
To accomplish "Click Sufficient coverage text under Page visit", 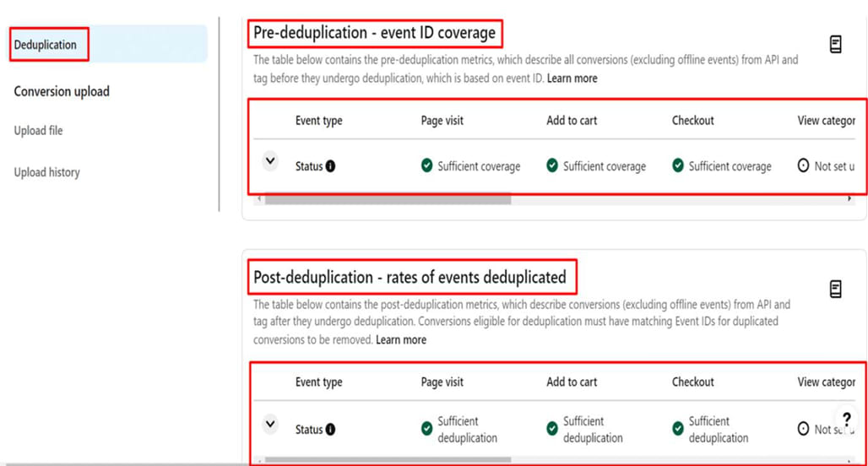I will (479, 166).
